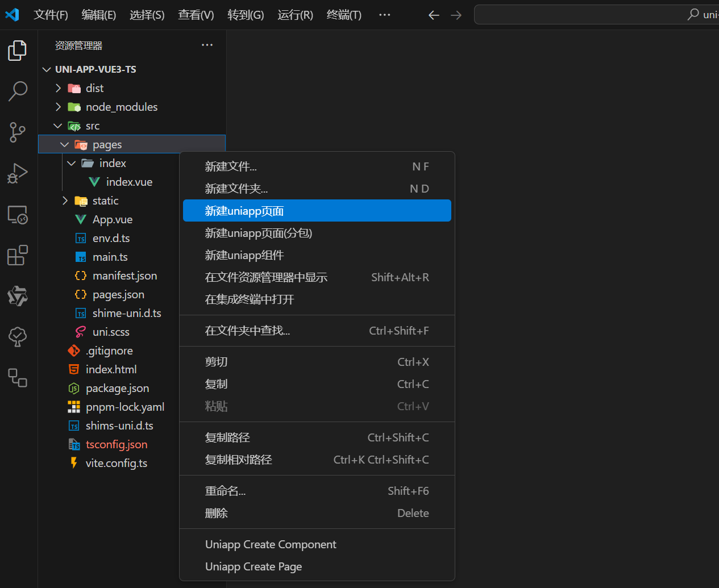Open the 查看(V) menu
719x588 pixels.
point(196,15)
